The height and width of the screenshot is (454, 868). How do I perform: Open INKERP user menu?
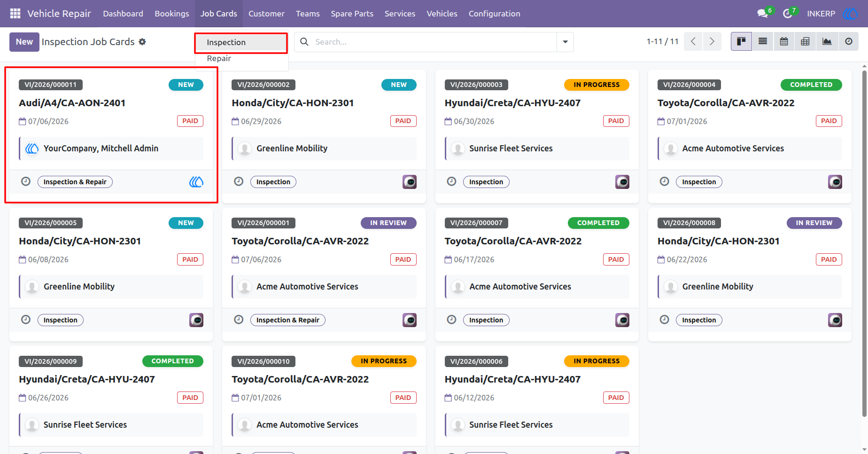821,14
